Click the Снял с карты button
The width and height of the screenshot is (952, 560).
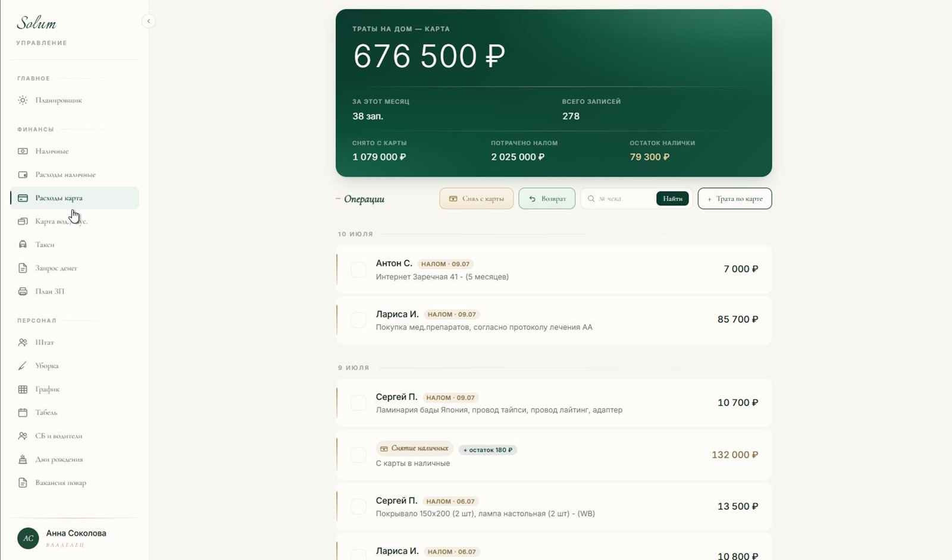pyautogui.click(x=476, y=199)
